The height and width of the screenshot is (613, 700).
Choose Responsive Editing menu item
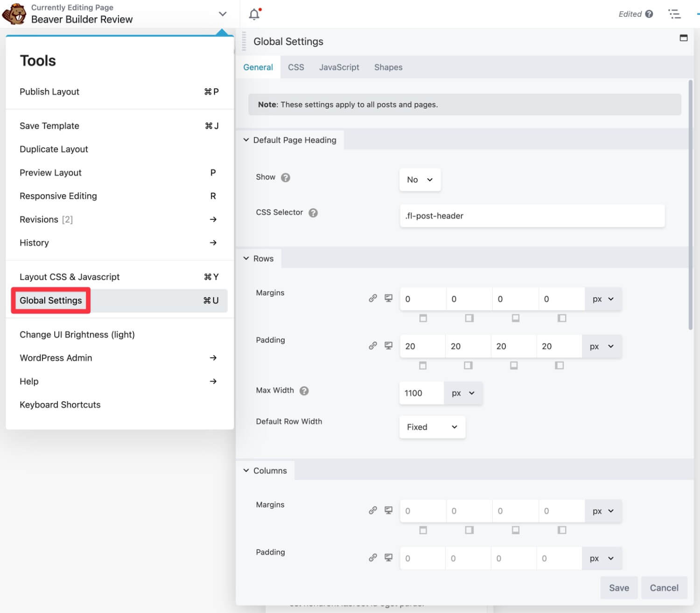click(119, 196)
